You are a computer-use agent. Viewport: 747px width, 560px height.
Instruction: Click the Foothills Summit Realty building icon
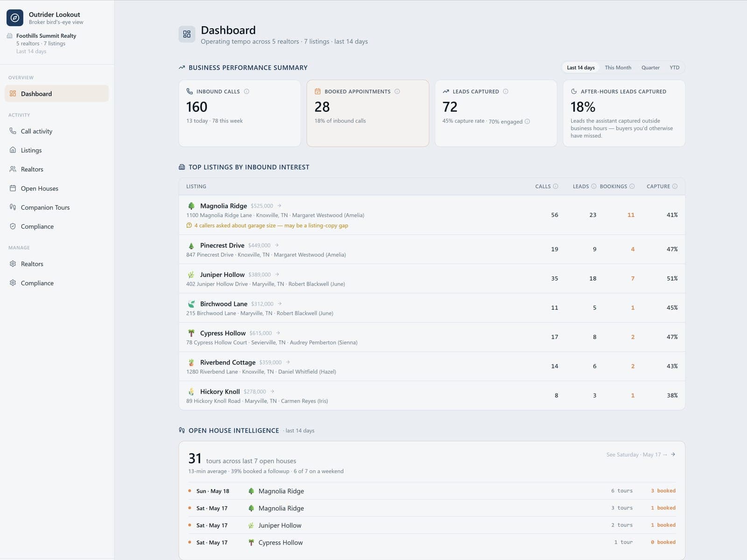pos(10,35)
